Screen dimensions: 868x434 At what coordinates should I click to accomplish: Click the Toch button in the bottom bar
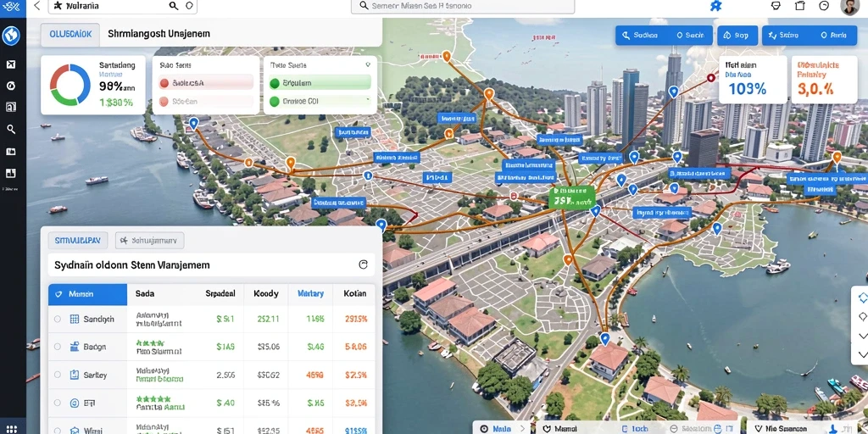pyautogui.click(x=636, y=428)
